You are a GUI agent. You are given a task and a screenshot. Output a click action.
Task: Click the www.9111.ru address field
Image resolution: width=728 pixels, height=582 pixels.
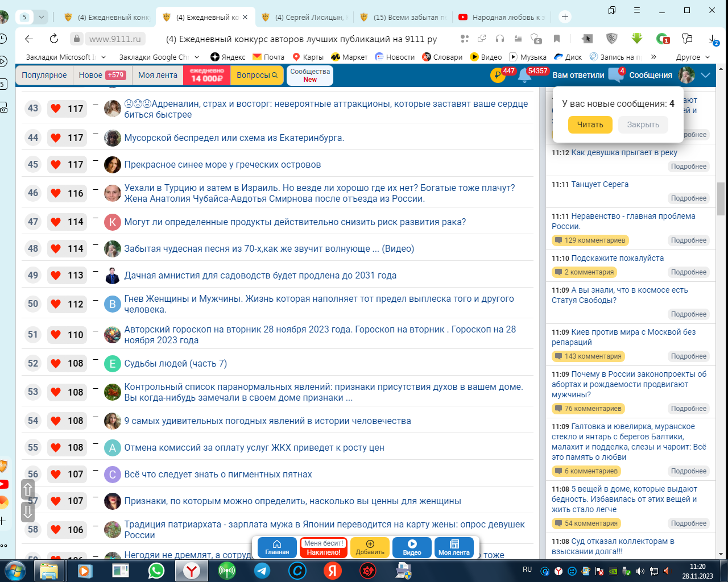pos(115,39)
